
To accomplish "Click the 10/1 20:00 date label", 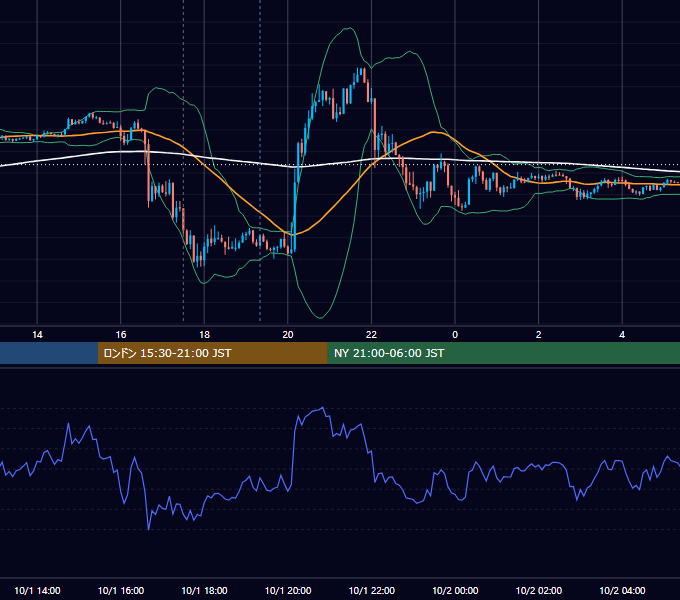I will point(288,590).
